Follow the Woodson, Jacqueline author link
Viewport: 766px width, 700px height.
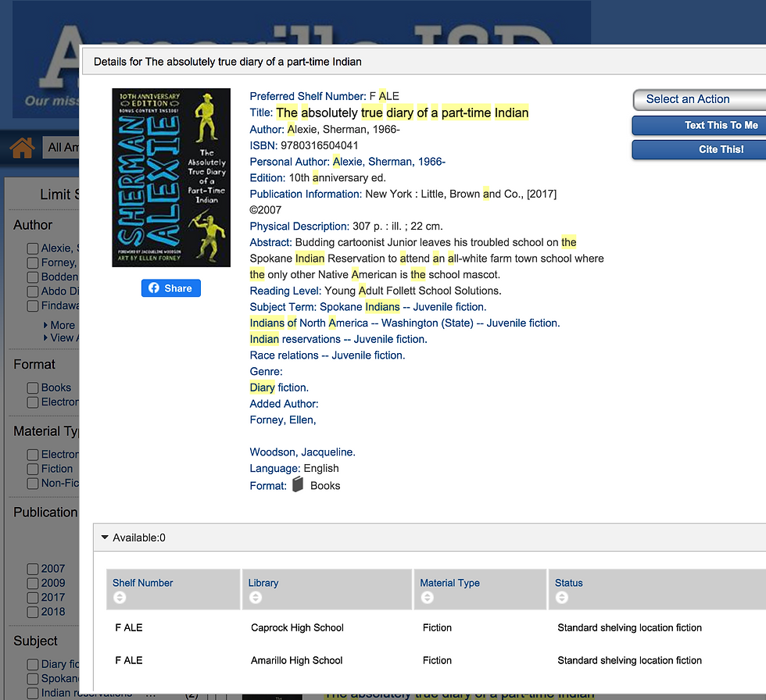click(x=302, y=452)
